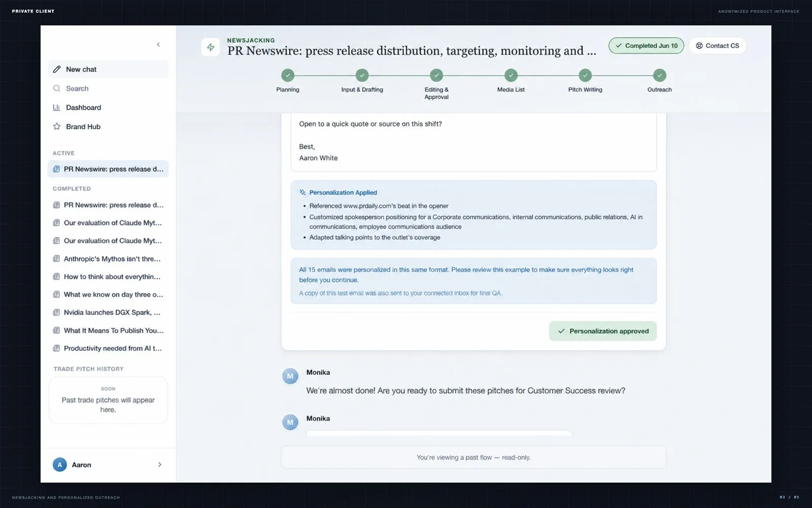This screenshot has height=508, width=812.
Task: Expand Aaron account menu chevron
Action: (160, 465)
